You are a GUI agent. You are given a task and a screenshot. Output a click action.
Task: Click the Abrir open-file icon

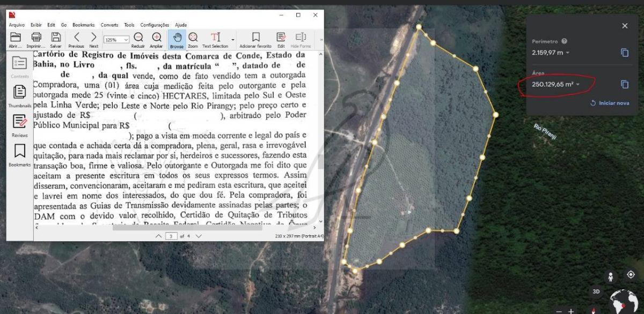coord(16,38)
